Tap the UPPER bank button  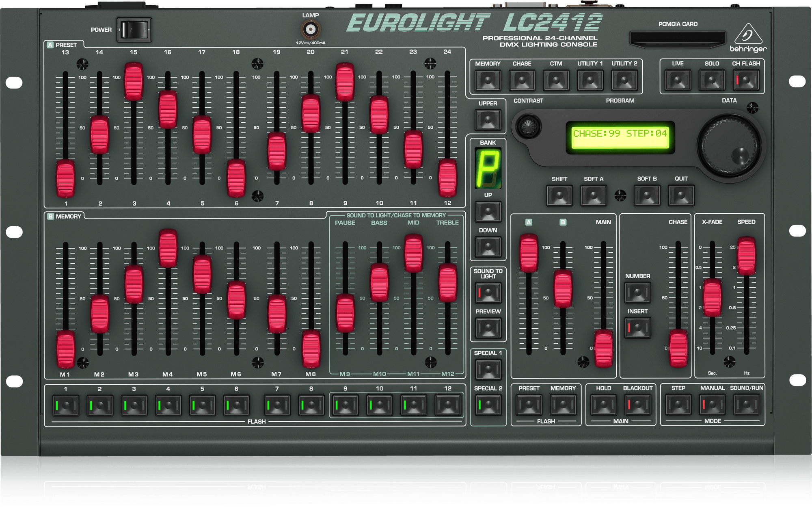point(488,120)
